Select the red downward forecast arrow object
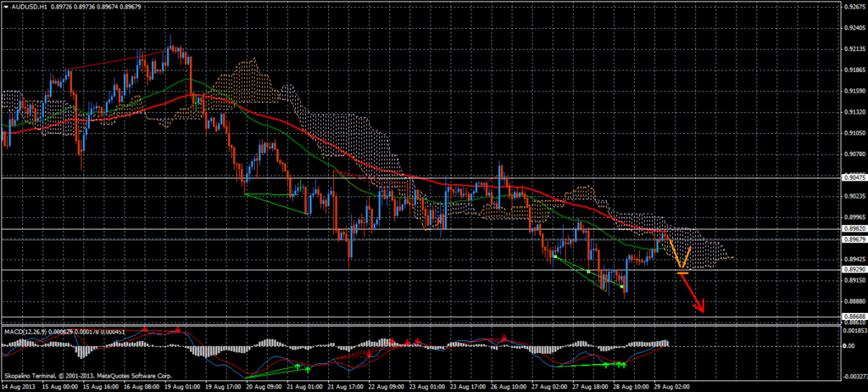 (692, 293)
